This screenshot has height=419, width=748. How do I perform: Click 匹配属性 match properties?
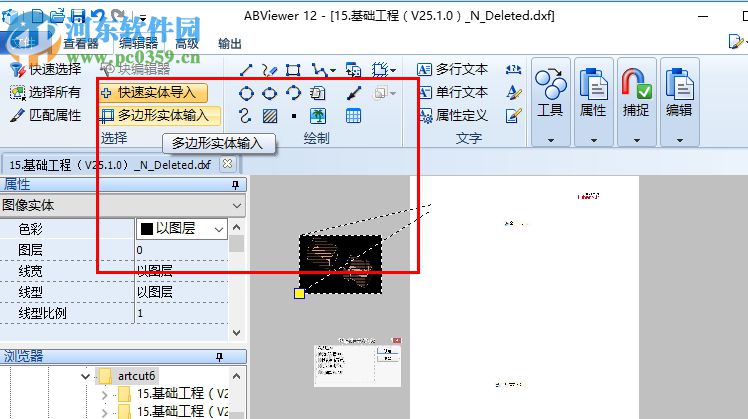click(45, 115)
